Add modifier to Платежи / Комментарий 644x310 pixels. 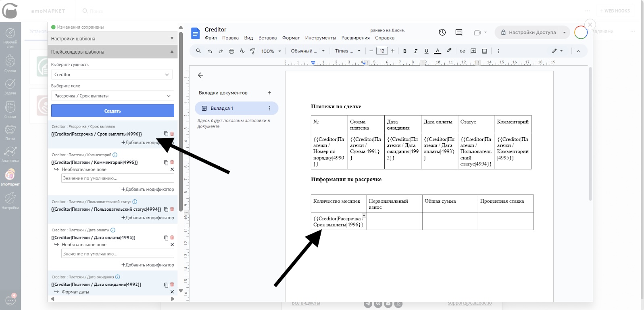coord(148,189)
